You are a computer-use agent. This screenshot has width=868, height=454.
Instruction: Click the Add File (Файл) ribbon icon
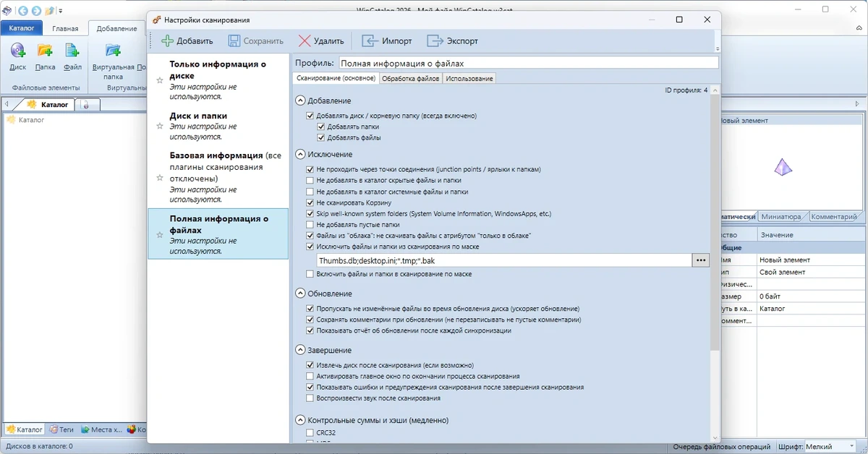(72, 51)
